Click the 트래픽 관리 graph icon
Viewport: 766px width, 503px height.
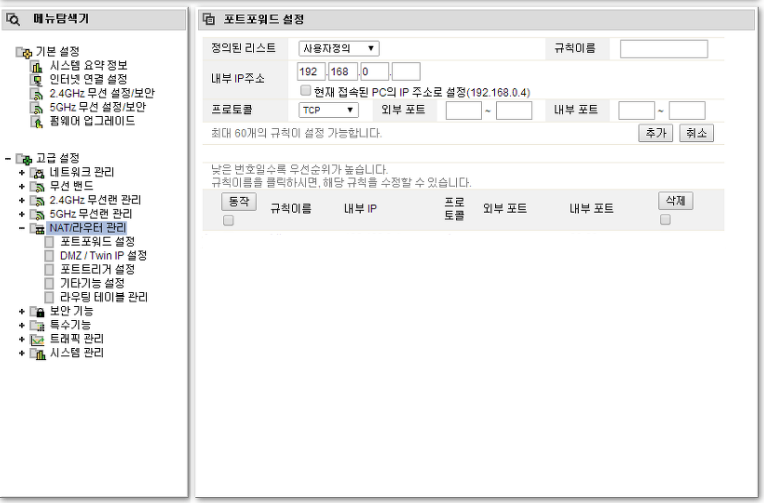click(x=37, y=339)
